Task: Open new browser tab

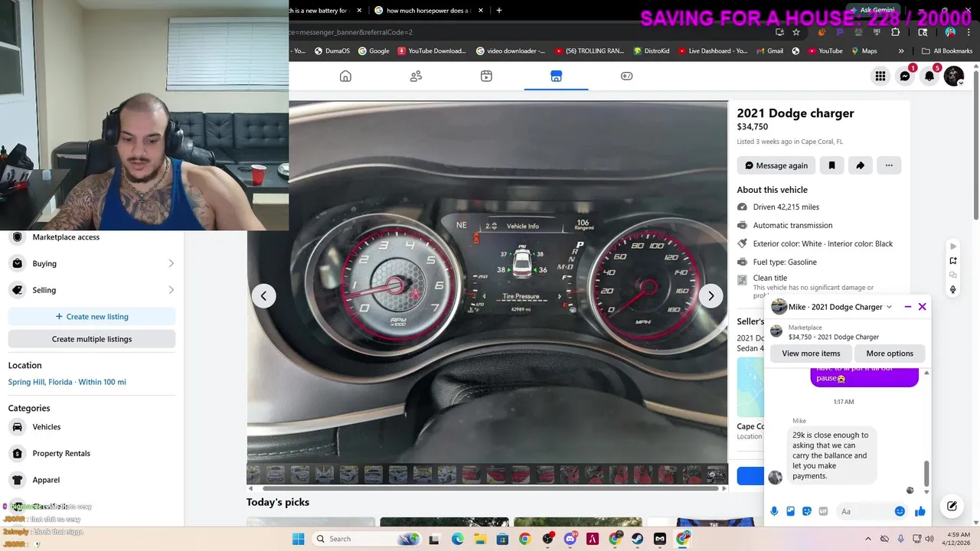Action: [499, 11]
